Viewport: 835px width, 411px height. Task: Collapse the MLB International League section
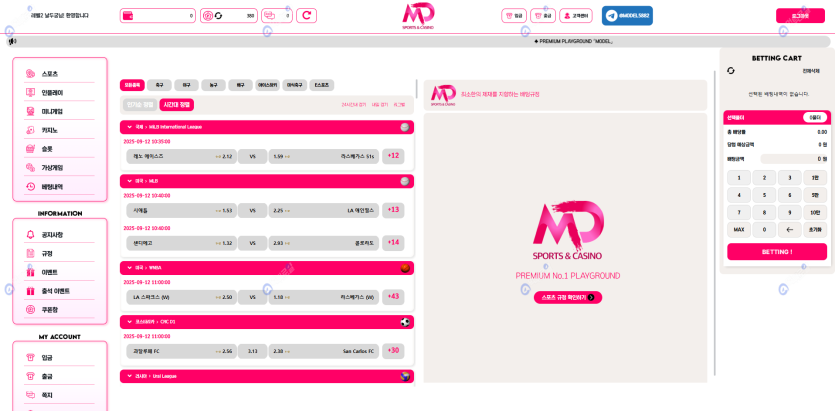tap(128, 127)
